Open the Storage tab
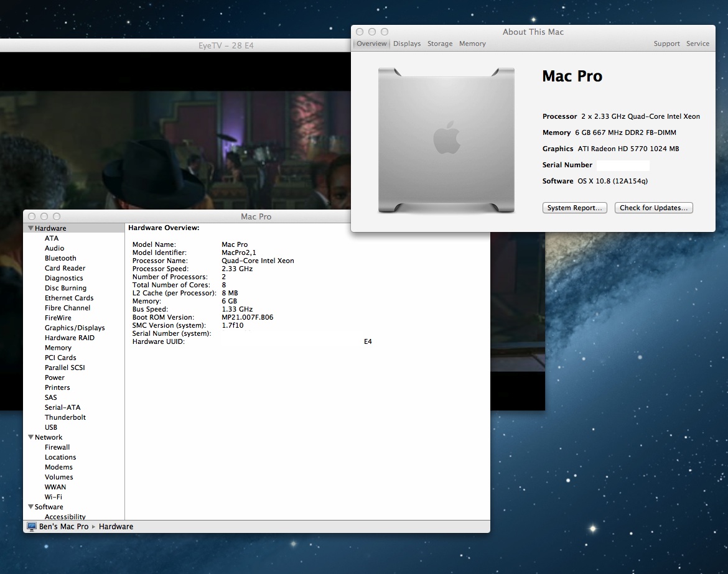Viewport: 728px width, 574px height. [x=440, y=44]
